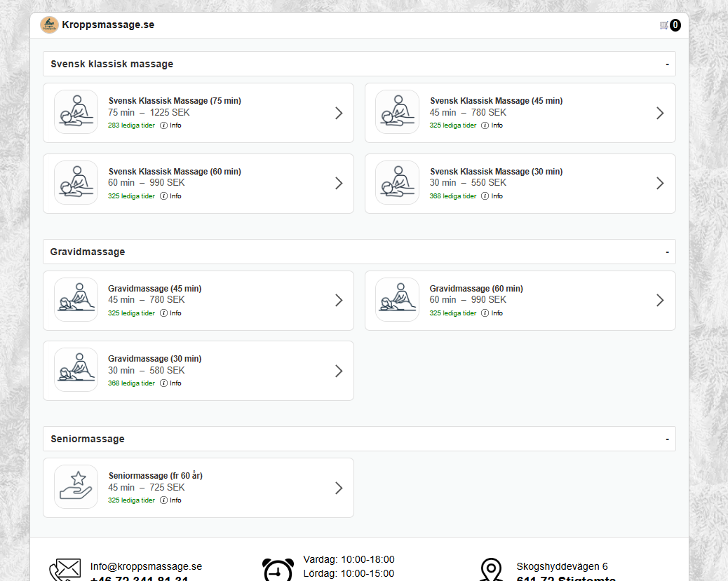Click the envelope icon in the footer
The width and height of the screenshot is (728, 581).
[65, 570]
